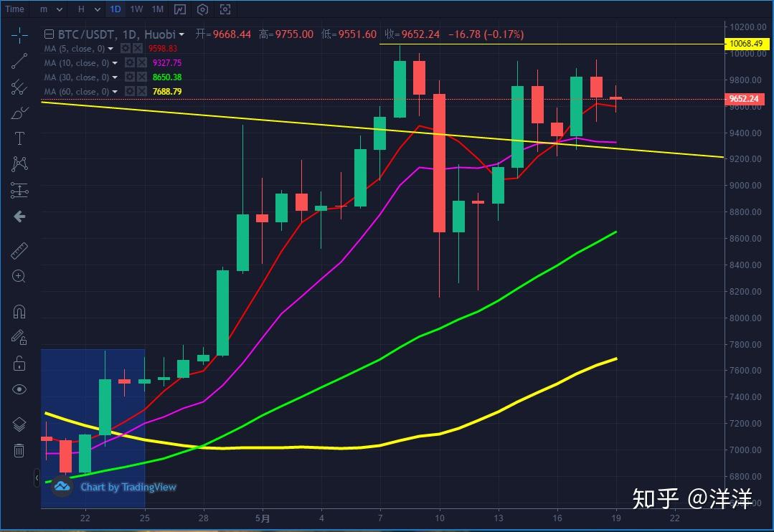Viewport: 774px width, 532px height.
Task: Select the XABCD pattern tool
Action: click(19, 164)
